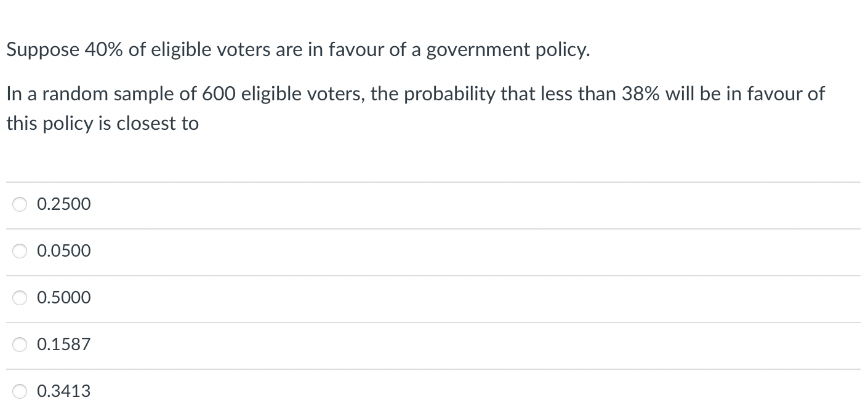Click the 0.1587 answer label text
The height and width of the screenshot is (416, 868).
coord(63,345)
